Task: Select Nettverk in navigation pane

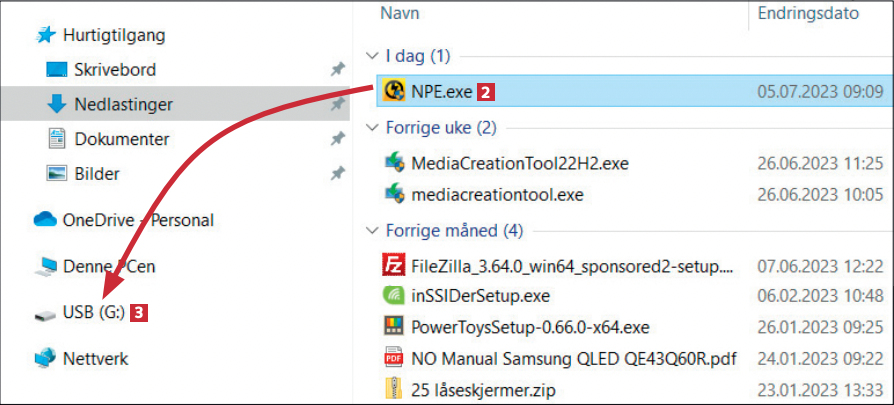Action: click(x=94, y=358)
